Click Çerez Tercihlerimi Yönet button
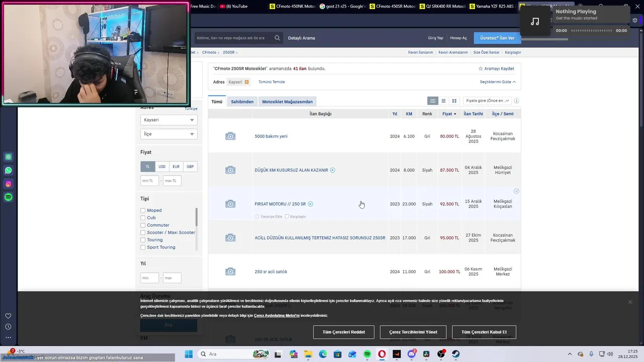Viewport: 644px width, 362px height. pyautogui.click(x=413, y=332)
